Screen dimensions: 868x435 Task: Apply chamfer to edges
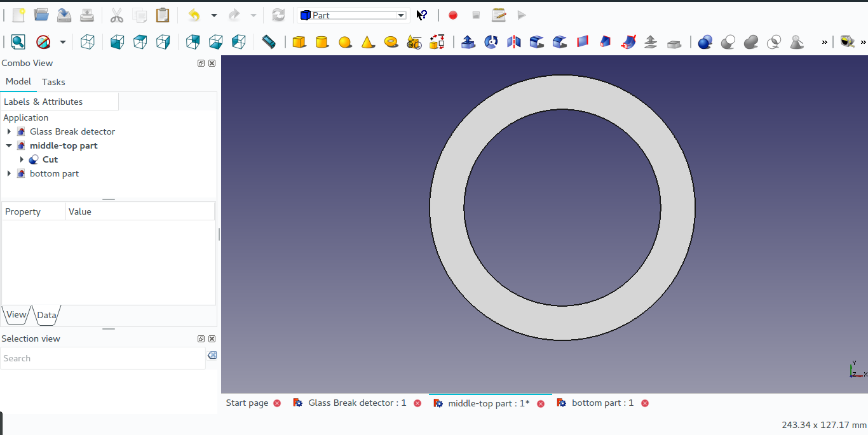click(x=560, y=42)
